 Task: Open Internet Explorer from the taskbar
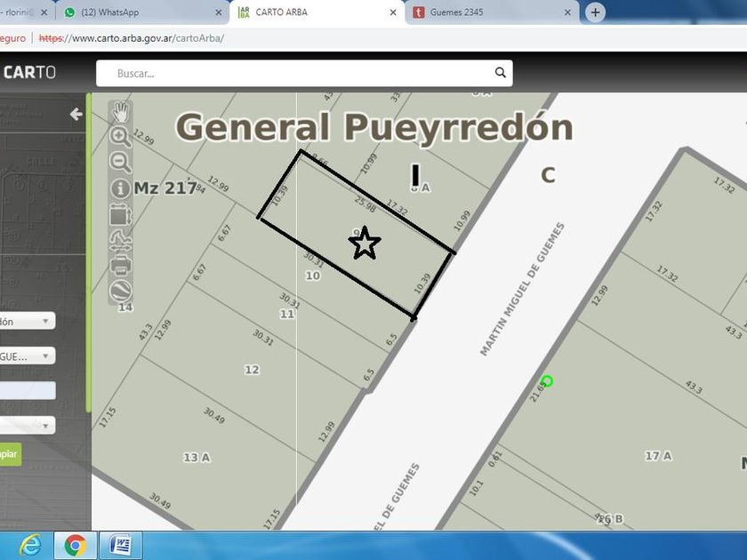pos(30,545)
